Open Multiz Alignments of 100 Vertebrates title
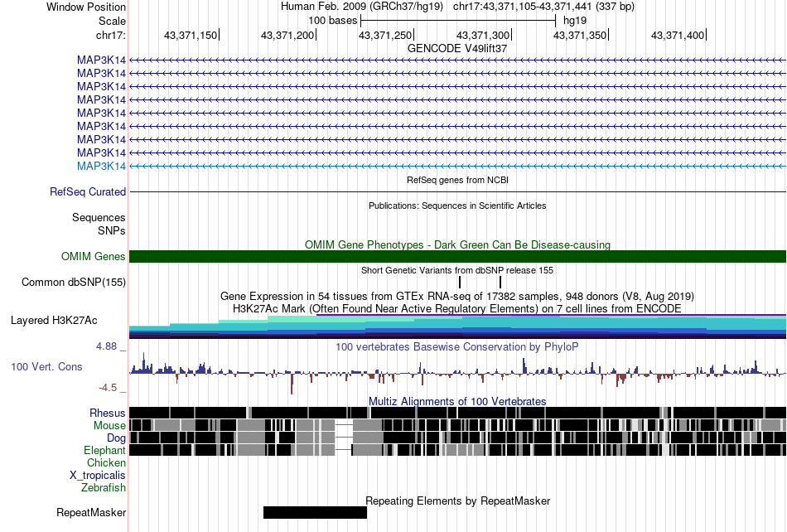The image size is (787, 532). click(457, 402)
